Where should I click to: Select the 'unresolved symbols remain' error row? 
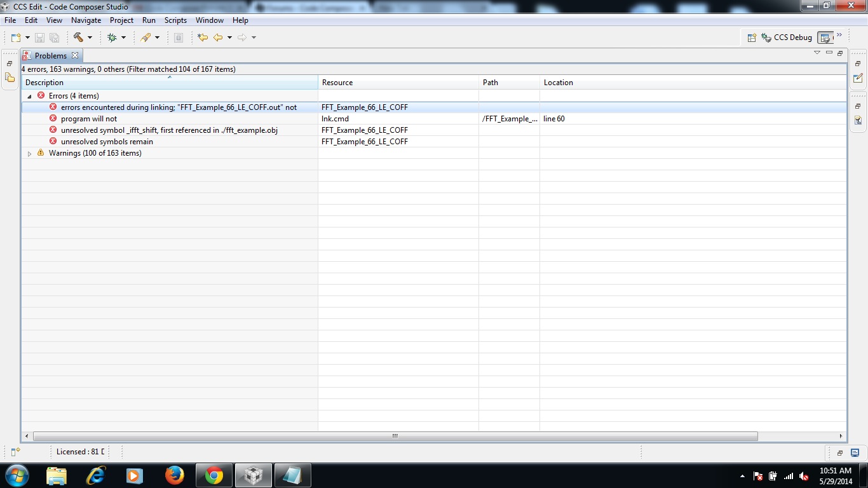click(434, 142)
